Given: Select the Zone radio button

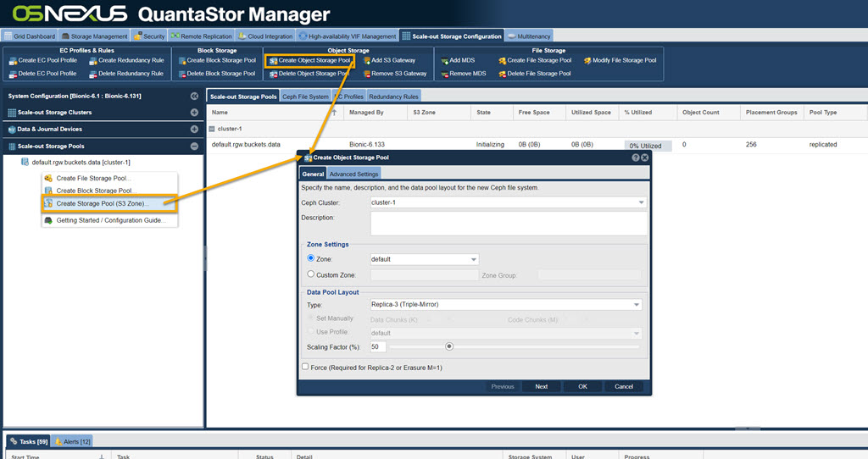Looking at the screenshot, I should click(x=310, y=258).
